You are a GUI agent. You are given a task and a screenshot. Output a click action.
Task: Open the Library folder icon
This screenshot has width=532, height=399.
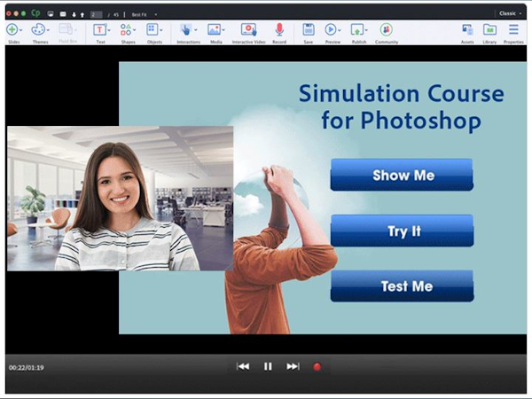point(489,29)
